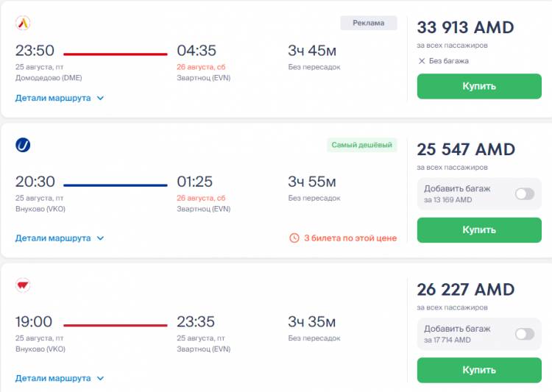Click the Реклама badge
The image size is (552, 392).
tap(369, 23)
